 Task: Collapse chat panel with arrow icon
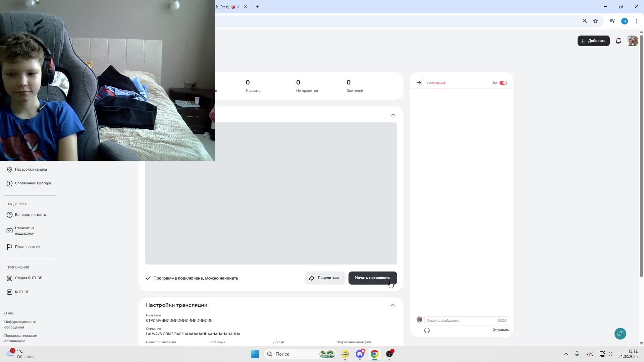[x=419, y=83]
